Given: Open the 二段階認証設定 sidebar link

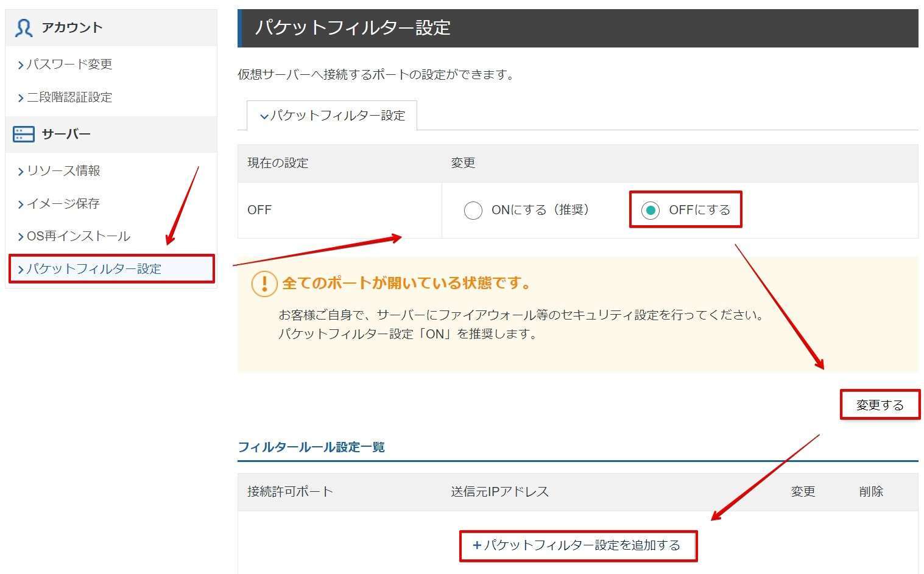Looking at the screenshot, I should 69,97.
